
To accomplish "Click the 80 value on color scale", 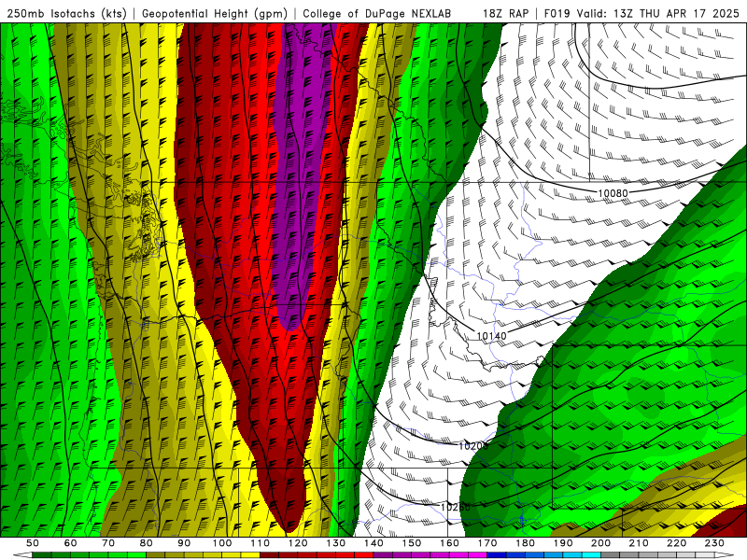I will tap(146, 543).
